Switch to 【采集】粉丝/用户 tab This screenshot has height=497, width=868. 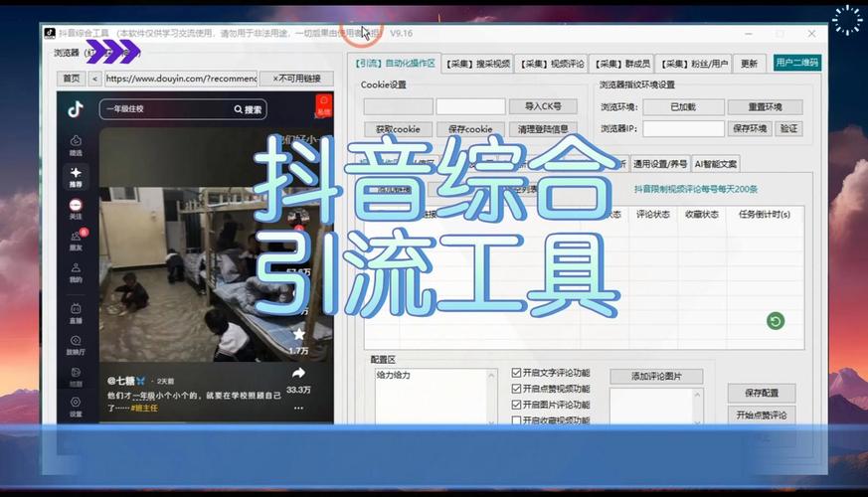click(694, 65)
